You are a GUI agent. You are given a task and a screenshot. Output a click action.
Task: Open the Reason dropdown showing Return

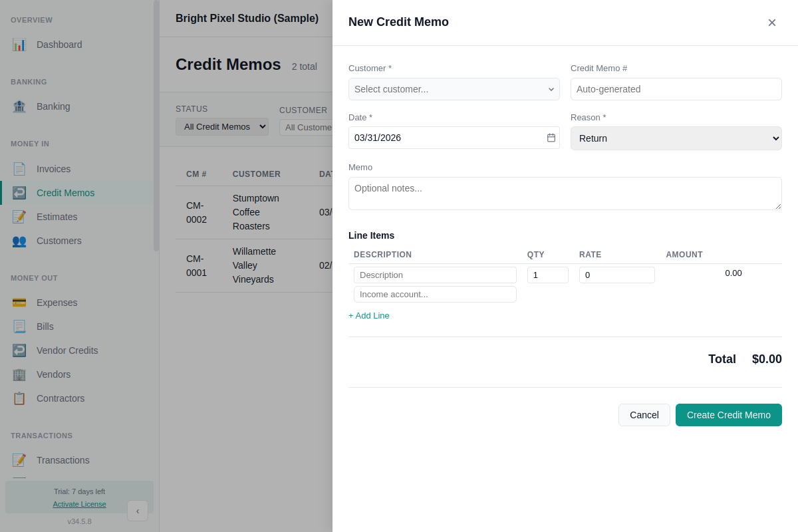coord(676,138)
